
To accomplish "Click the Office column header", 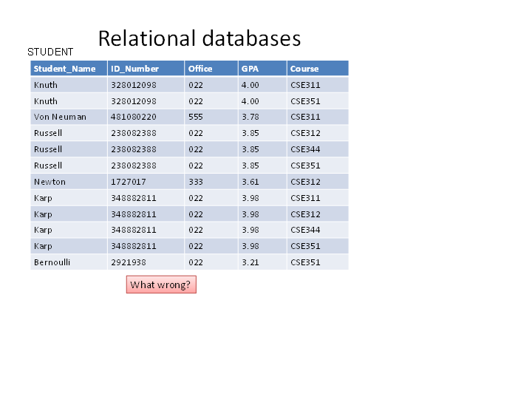I will (211, 69).
